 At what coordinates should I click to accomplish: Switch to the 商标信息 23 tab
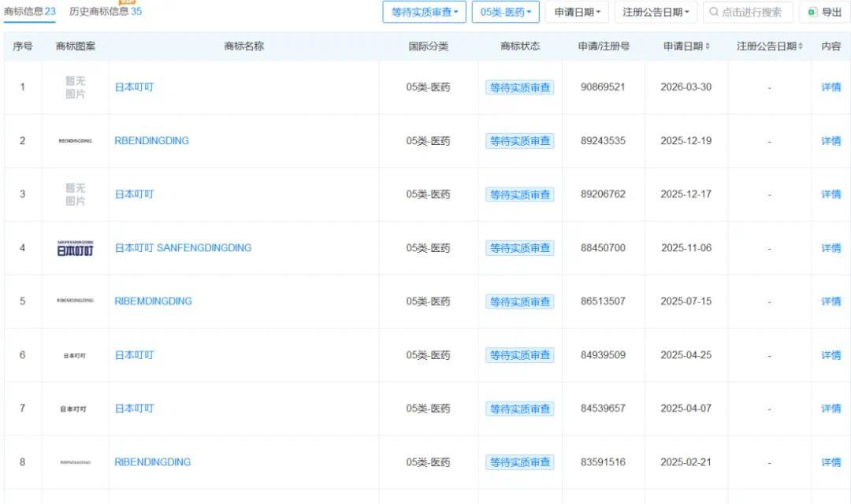point(30,11)
